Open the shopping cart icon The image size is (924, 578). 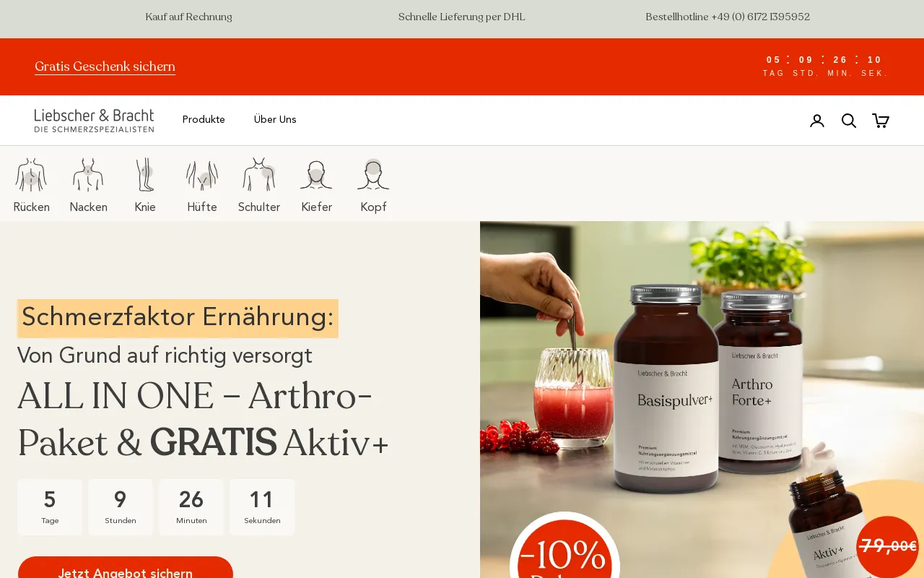pos(881,121)
